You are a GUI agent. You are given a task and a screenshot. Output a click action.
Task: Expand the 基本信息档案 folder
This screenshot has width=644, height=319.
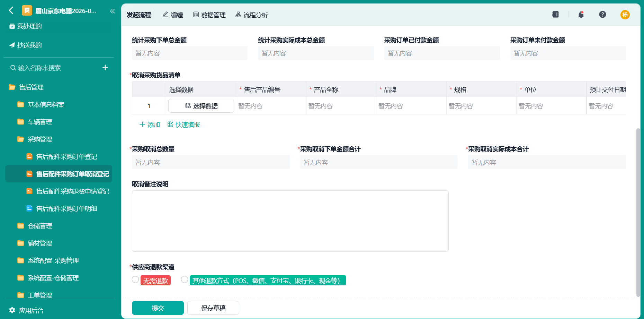coord(21,104)
